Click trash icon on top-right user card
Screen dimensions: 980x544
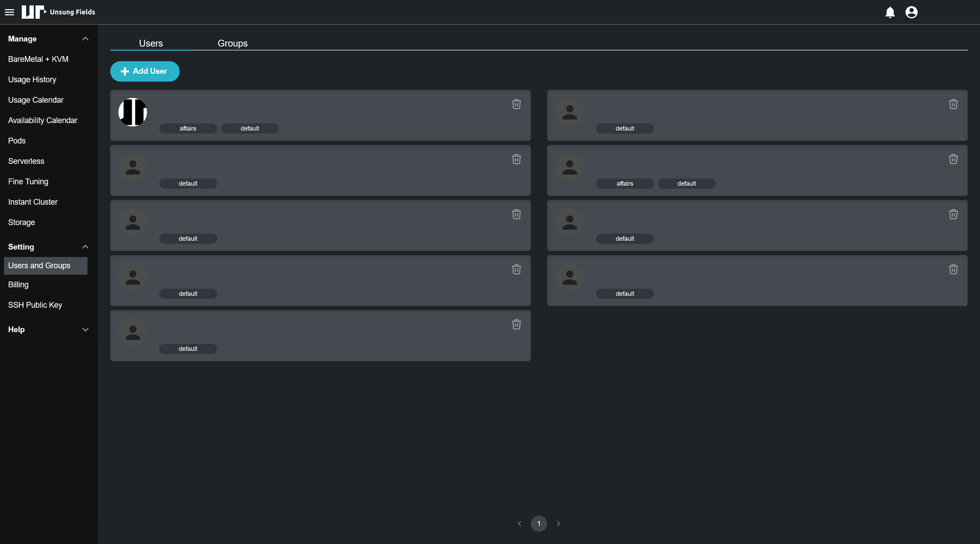pos(953,104)
